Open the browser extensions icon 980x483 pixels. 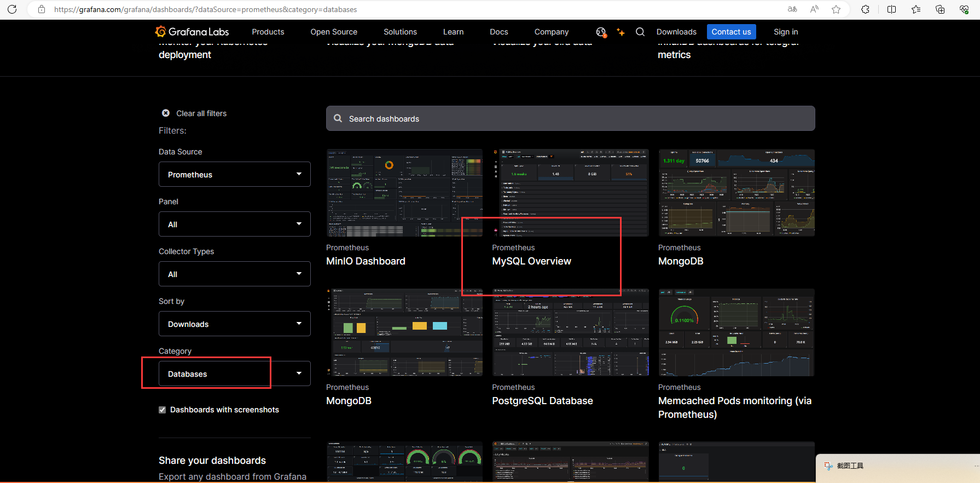click(865, 9)
